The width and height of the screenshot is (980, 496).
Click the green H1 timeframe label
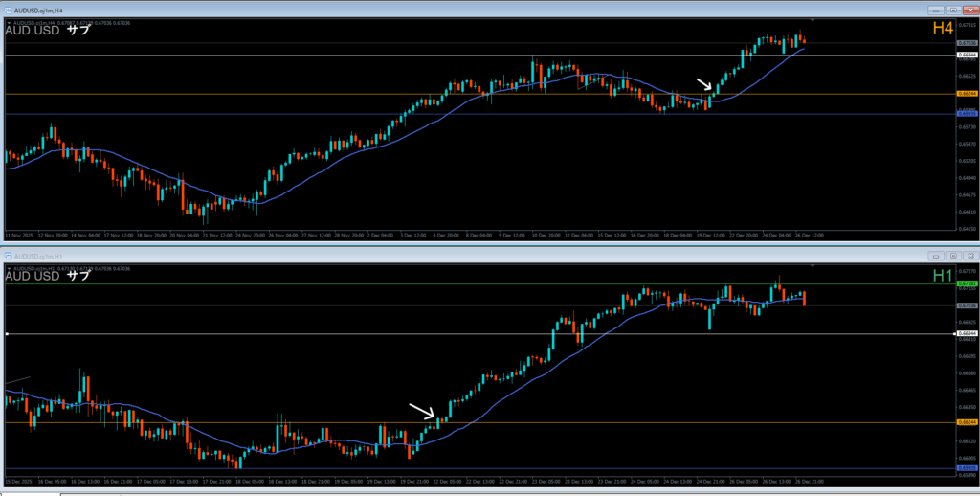(942, 276)
